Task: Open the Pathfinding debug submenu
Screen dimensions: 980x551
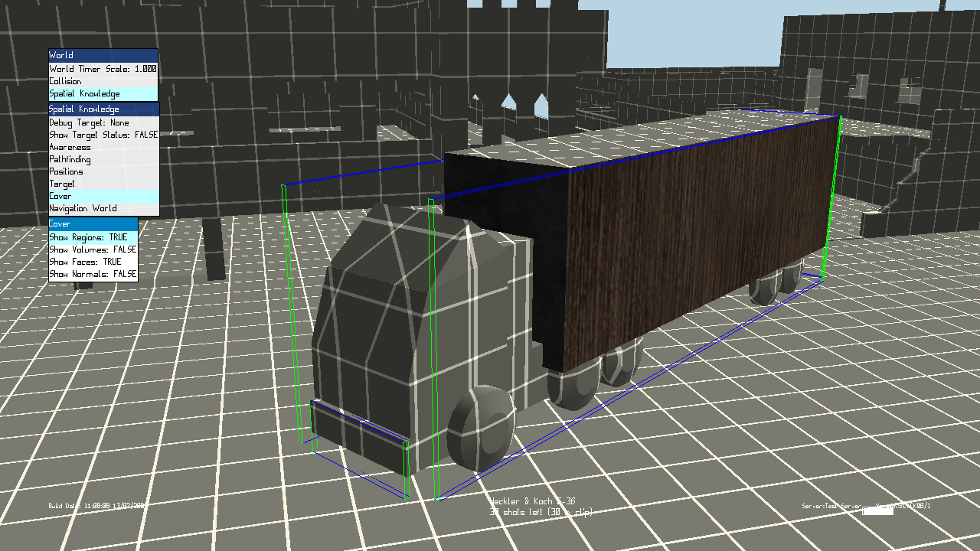Action: [103, 159]
